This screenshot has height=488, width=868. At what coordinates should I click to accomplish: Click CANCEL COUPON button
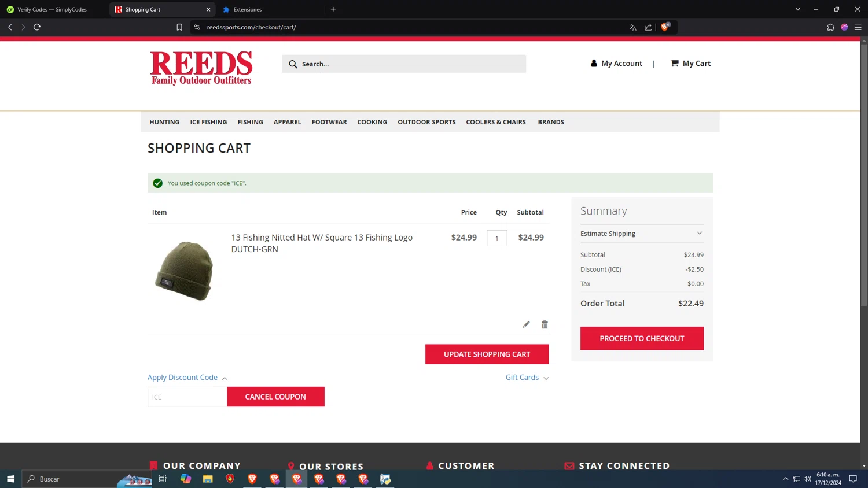coord(275,397)
